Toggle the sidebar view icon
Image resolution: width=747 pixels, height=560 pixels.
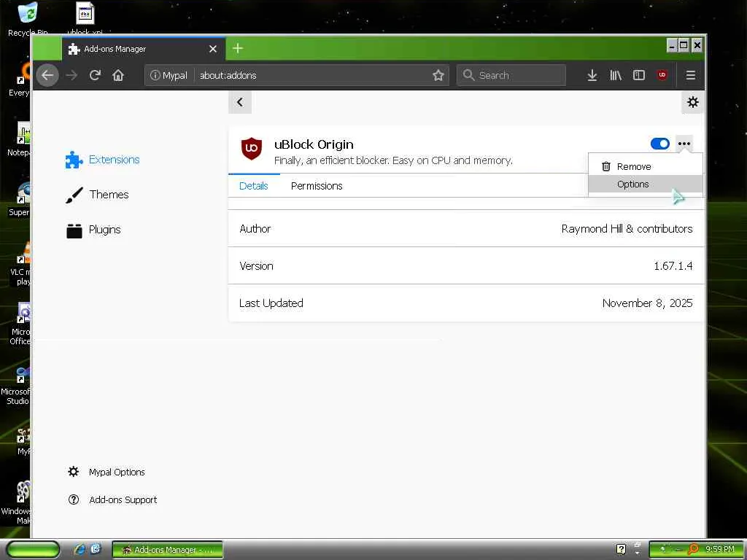click(x=639, y=75)
